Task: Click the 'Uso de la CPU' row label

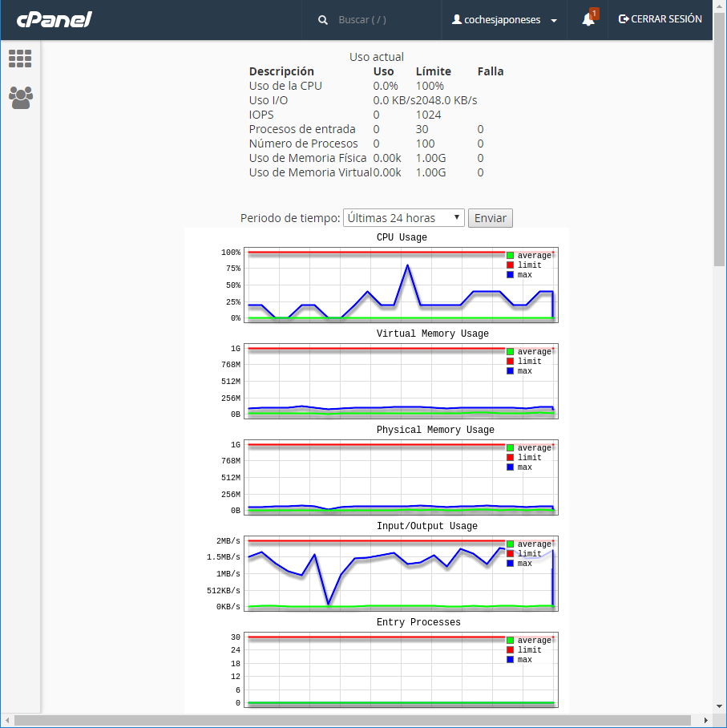Action: (285, 86)
